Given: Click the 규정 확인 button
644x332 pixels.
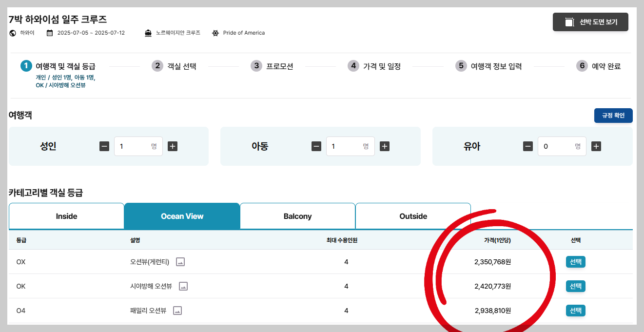Looking at the screenshot, I should coord(613,116).
